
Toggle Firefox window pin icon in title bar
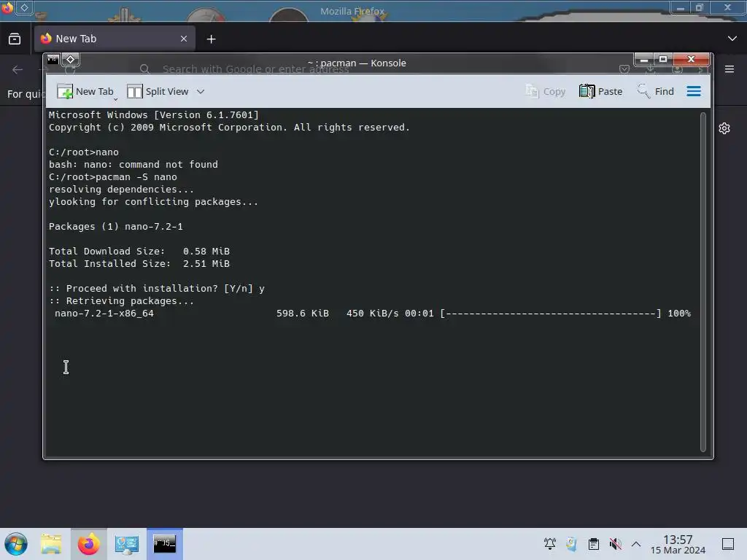(x=24, y=7)
